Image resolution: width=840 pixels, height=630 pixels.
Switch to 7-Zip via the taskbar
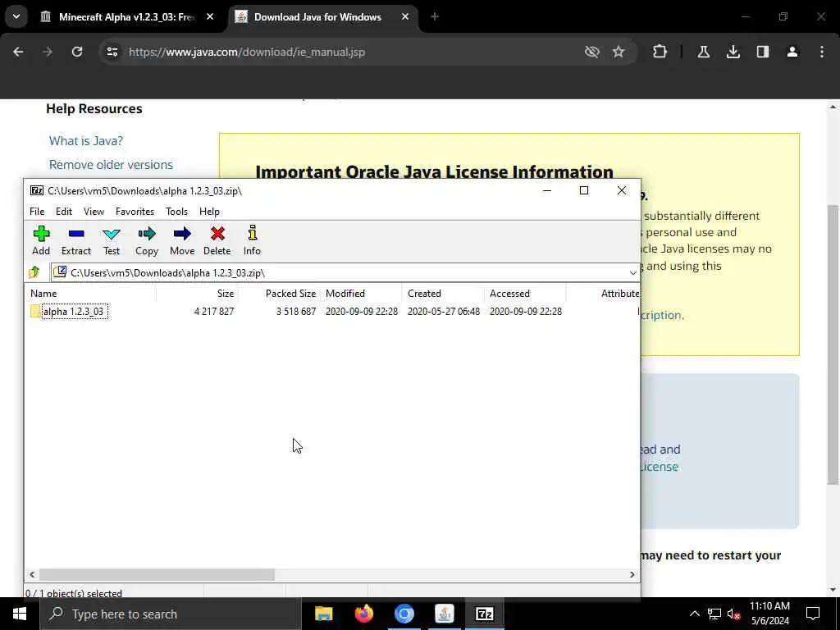[484, 614]
